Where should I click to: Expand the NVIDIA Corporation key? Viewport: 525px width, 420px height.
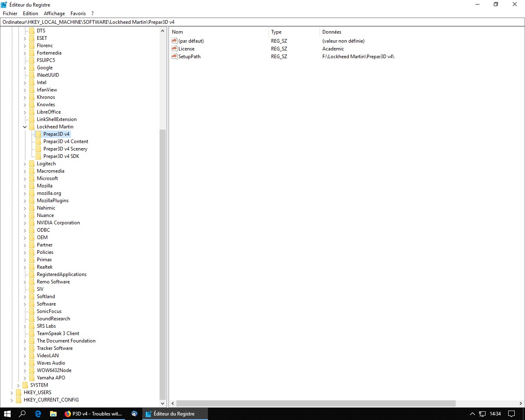tap(25, 223)
